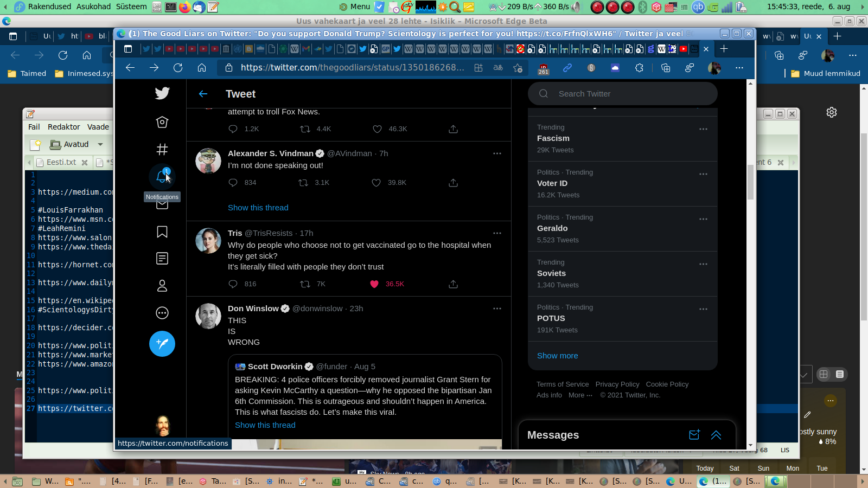
Task: Click the Twitter URL address bar
Action: pyautogui.click(x=353, y=68)
